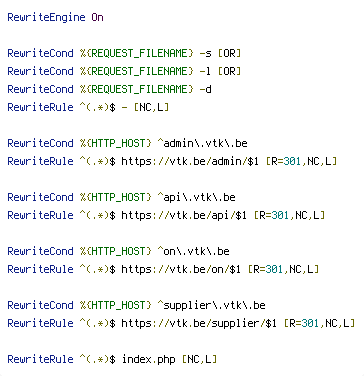The height and width of the screenshot is (376, 364).
Task: Click the purple On keyword
Action: click(97, 17)
